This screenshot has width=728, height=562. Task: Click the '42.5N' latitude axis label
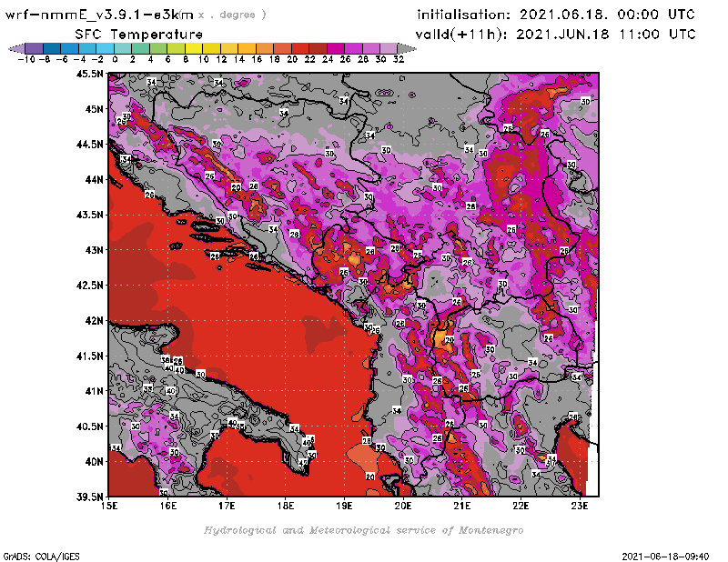(x=89, y=286)
